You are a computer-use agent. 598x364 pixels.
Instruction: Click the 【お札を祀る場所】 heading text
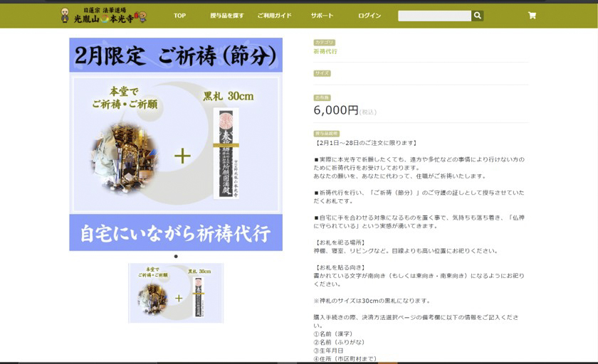tap(340, 242)
